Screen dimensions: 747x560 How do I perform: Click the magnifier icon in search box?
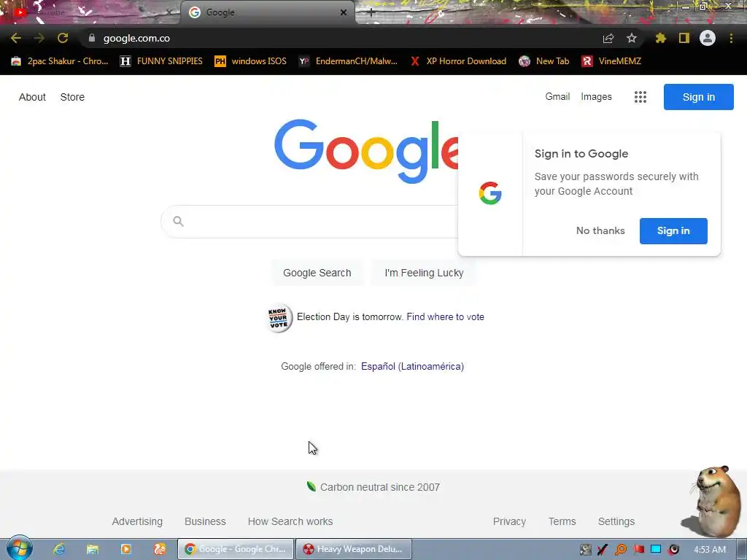(x=178, y=222)
